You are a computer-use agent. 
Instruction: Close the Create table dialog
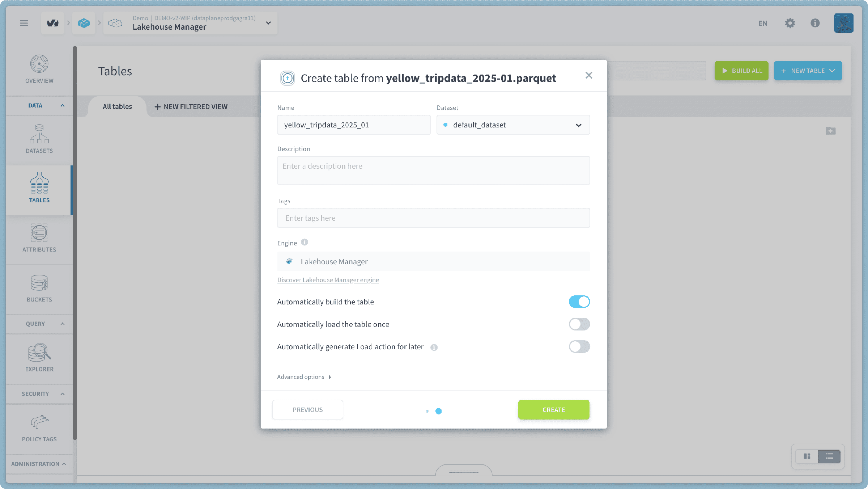(x=589, y=75)
